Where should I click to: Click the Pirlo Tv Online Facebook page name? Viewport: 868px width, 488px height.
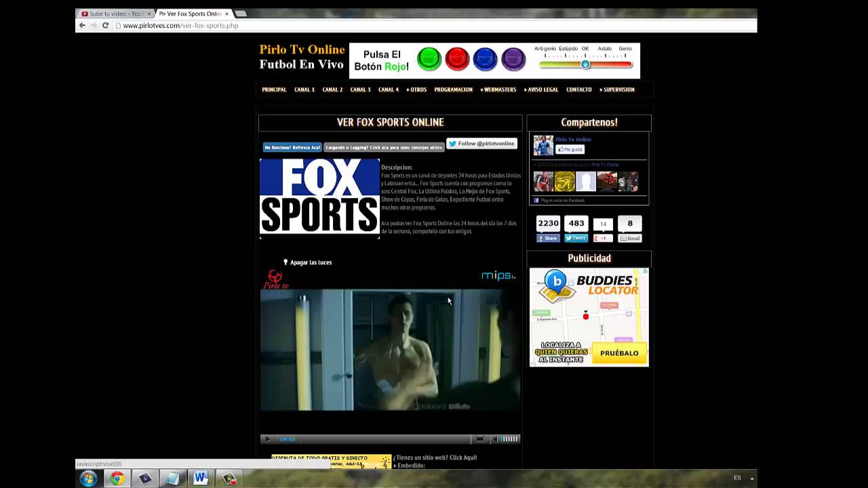tap(574, 140)
